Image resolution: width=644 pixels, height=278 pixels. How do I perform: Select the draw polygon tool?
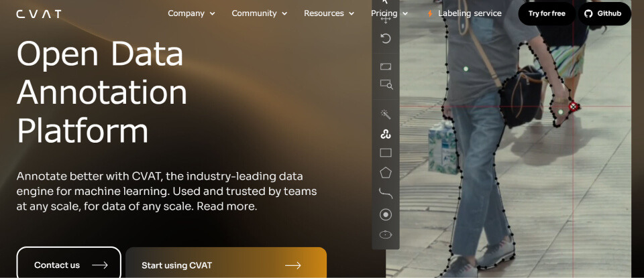click(385, 173)
